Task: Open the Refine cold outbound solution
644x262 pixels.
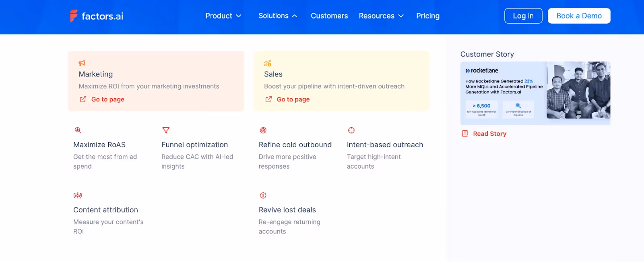Action: click(x=295, y=145)
